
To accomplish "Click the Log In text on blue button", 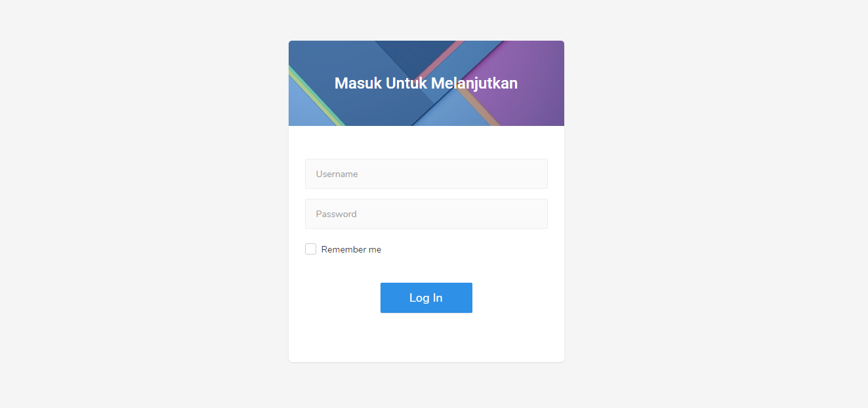I will pyautogui.click(x=426, y=298).
